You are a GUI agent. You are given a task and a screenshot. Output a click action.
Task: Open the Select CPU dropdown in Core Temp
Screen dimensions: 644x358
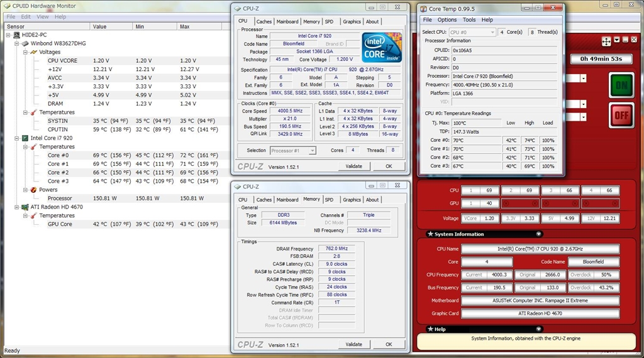click(491, 32)
